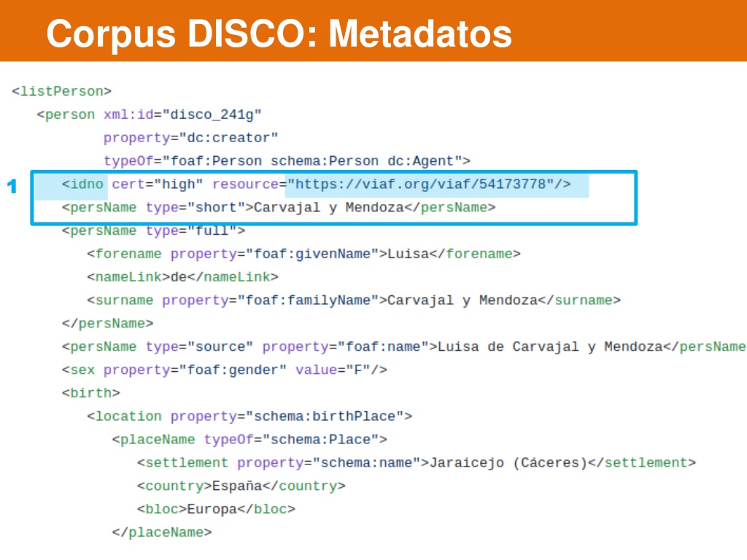Click the xml:id value "disco_241g"

[x=212, y=114]
